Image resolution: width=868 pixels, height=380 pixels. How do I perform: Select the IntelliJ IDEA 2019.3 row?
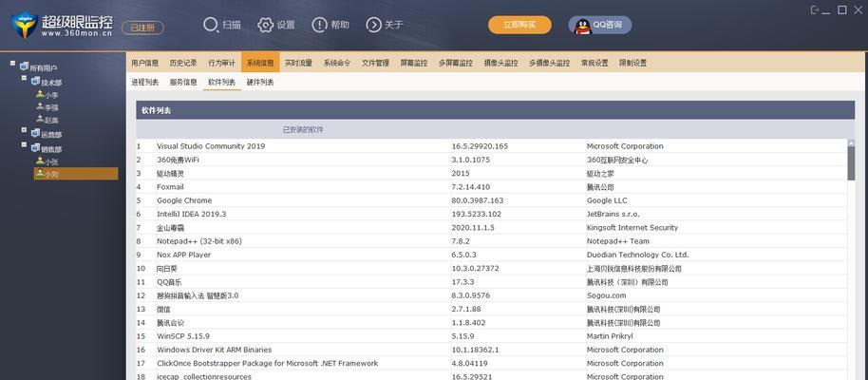tap(492, 214)
